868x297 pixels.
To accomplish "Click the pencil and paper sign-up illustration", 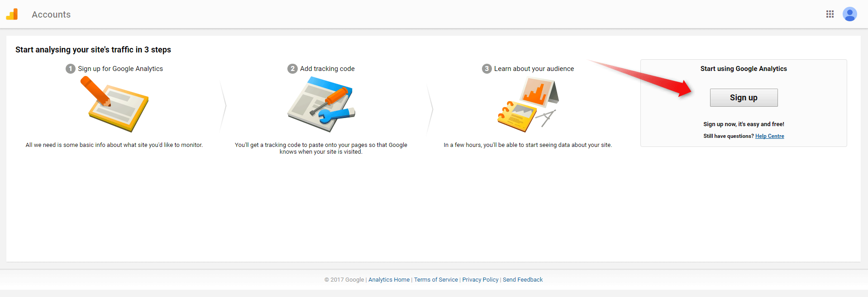I will click(x=115, y=105).
